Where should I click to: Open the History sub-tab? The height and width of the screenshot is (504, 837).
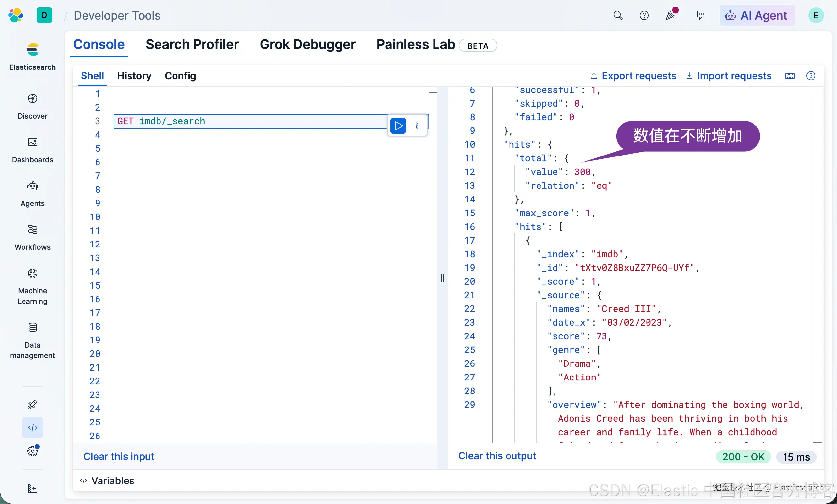point(134,76)
